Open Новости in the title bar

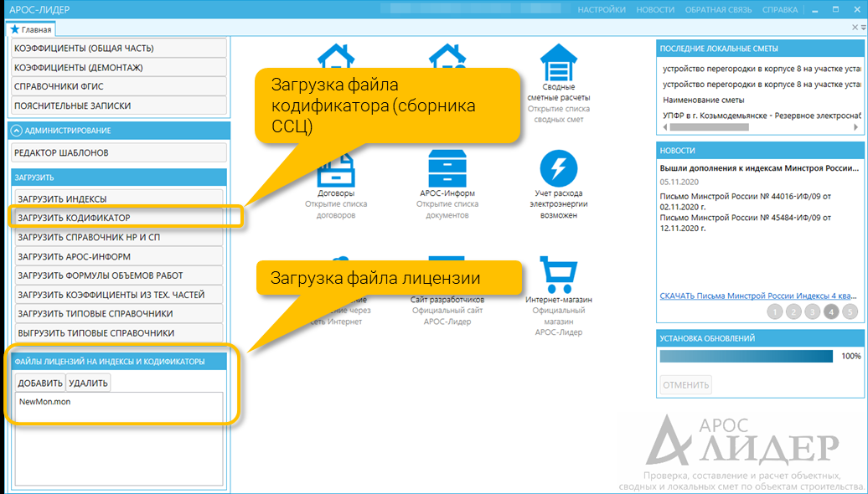655,9
